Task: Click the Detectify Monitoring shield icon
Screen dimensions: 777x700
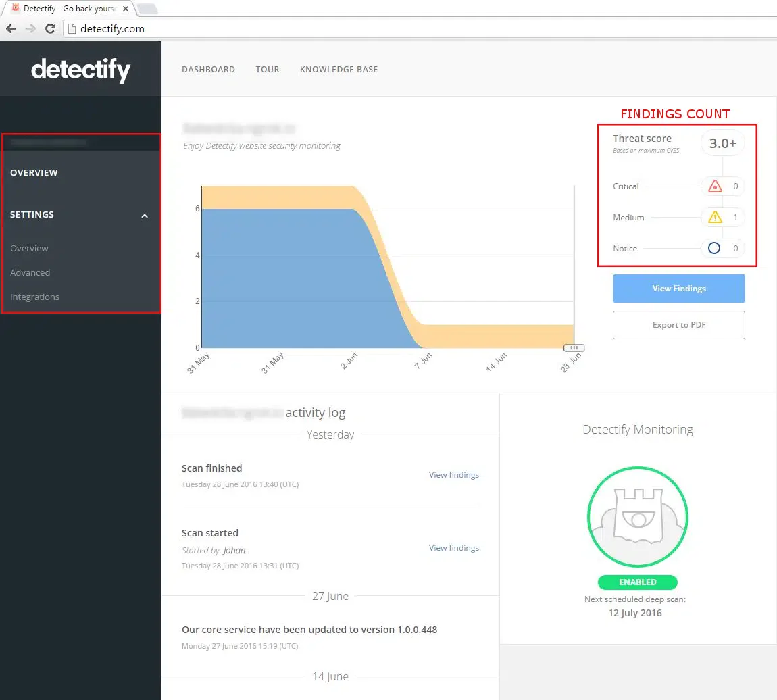Action: click(637, 516)
